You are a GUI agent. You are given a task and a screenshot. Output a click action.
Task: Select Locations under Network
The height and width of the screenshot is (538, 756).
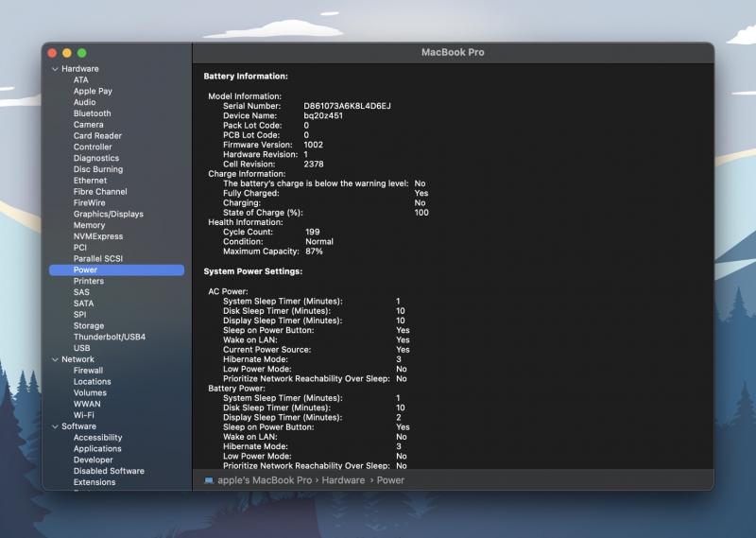92,382
